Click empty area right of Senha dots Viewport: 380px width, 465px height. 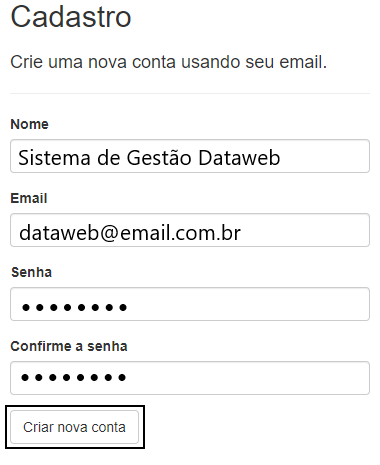coord(248,304)
